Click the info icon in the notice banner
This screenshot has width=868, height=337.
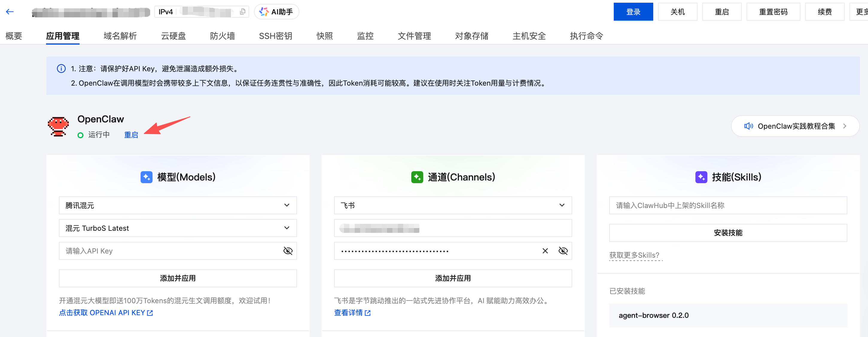point(61,69)
